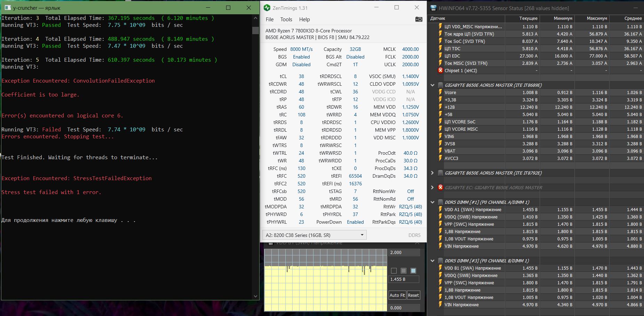Click the y-cruncher window title icon
This screenshot has width=644, height=316.
(x=8, y=8)
